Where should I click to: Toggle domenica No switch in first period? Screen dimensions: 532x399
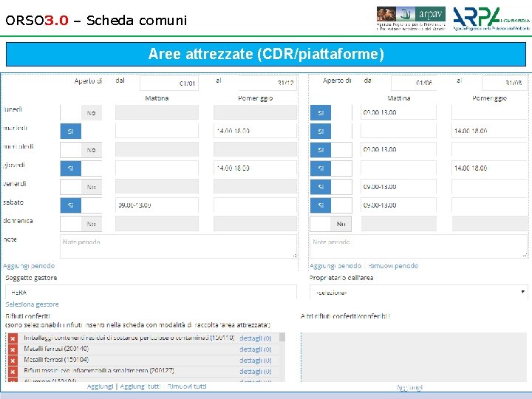(81, 224)
